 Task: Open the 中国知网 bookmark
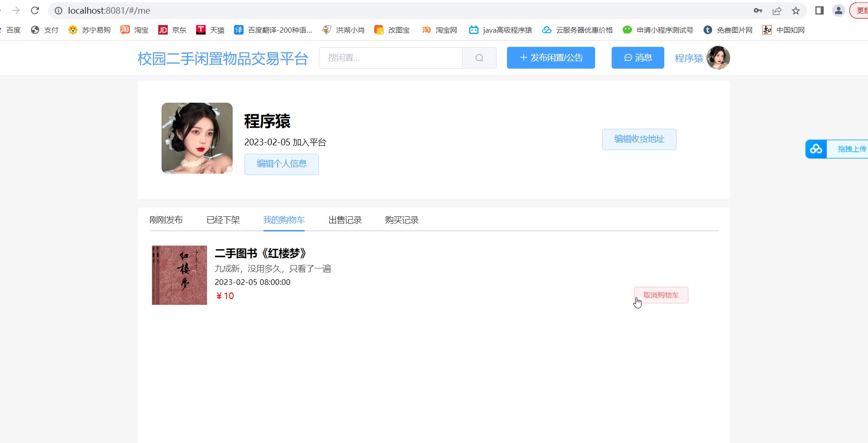783,30
